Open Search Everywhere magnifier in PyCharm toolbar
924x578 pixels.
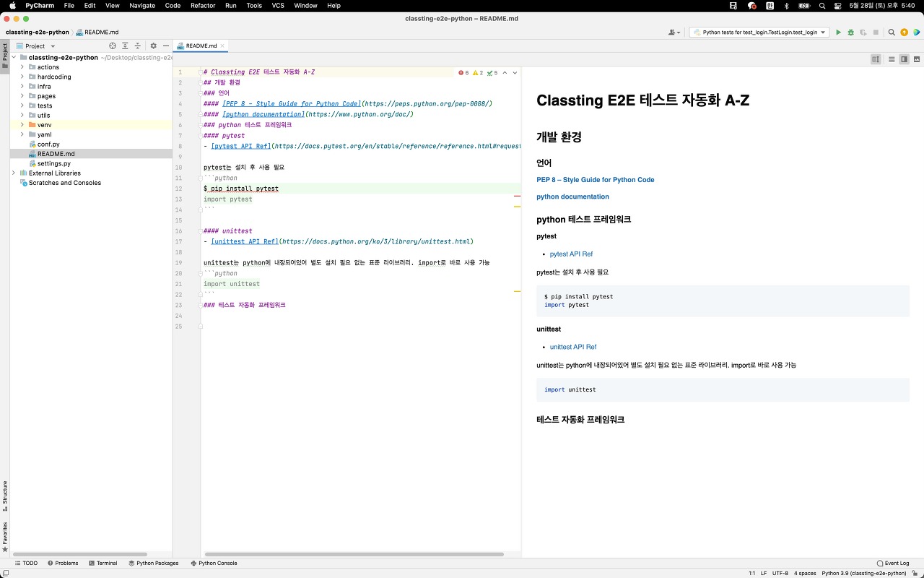(892, 33)
